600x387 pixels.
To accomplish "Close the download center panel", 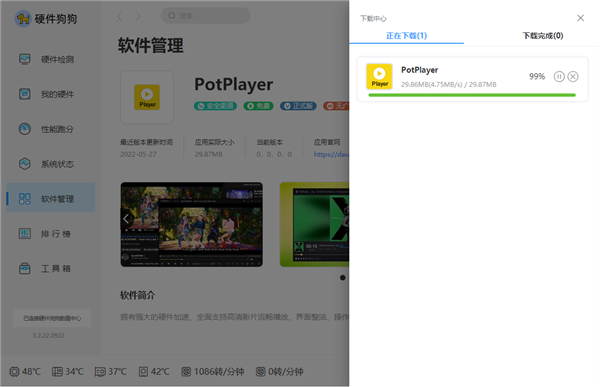I will click(x=580, y=18).
